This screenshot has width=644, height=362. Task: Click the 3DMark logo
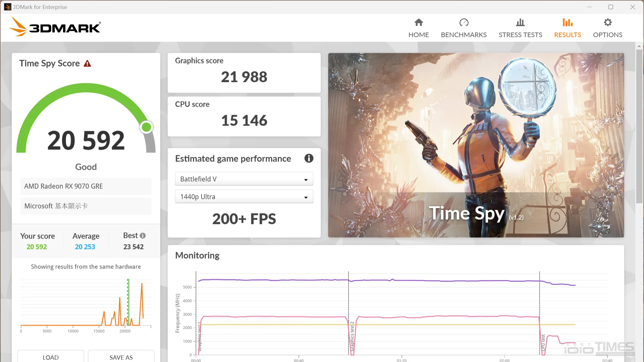tap(55, 27)
